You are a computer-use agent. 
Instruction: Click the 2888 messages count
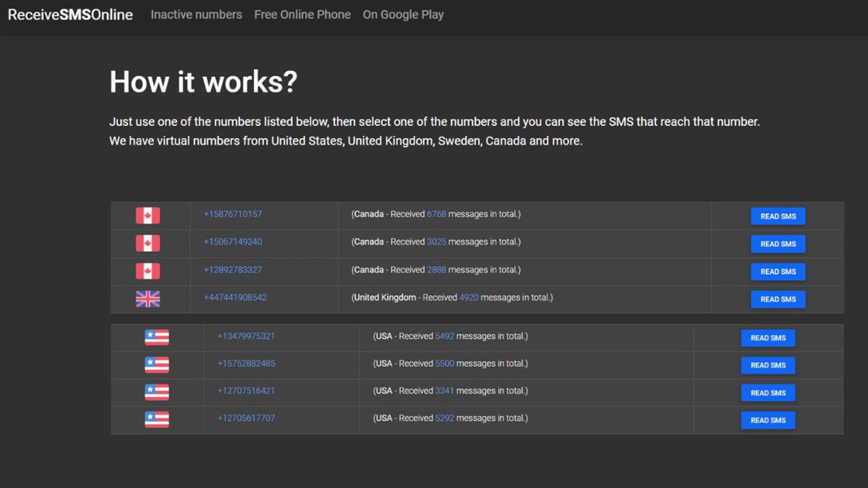pos(436,269)
